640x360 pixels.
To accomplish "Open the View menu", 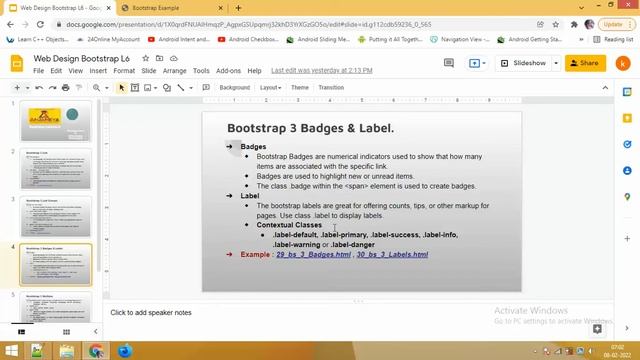I will (x=76, y=71).
